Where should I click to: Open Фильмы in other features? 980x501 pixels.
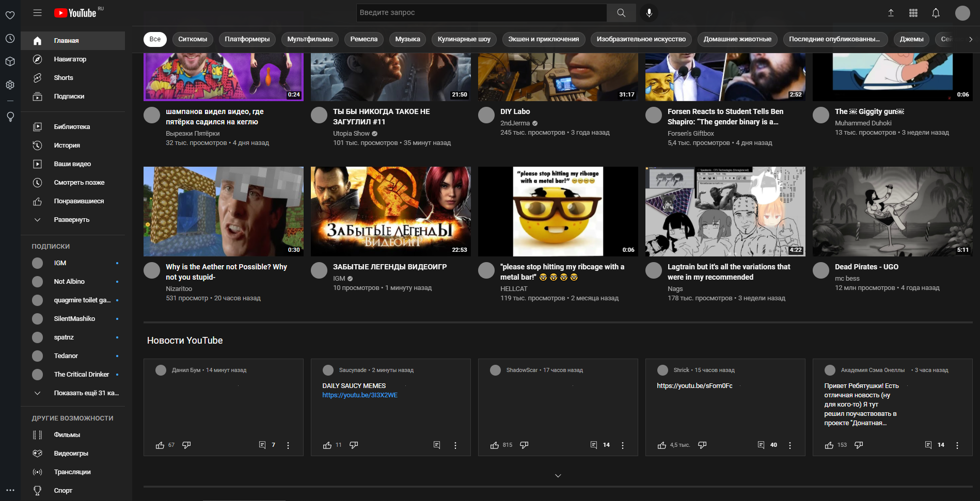pyautogui.click(x=73, y=435)
